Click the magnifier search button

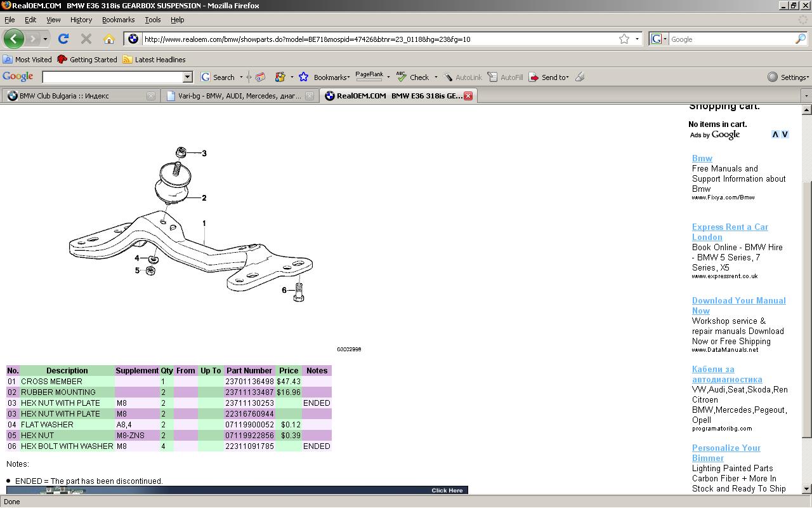801,39
